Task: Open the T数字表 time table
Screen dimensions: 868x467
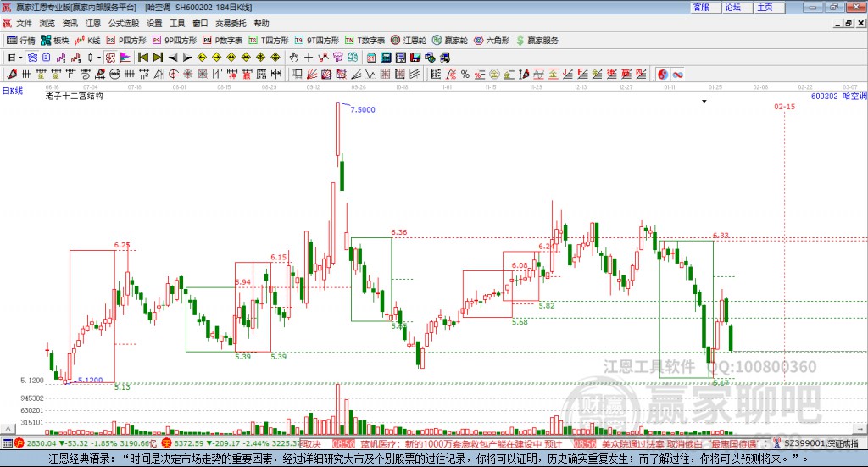Action: click(364, 41)
